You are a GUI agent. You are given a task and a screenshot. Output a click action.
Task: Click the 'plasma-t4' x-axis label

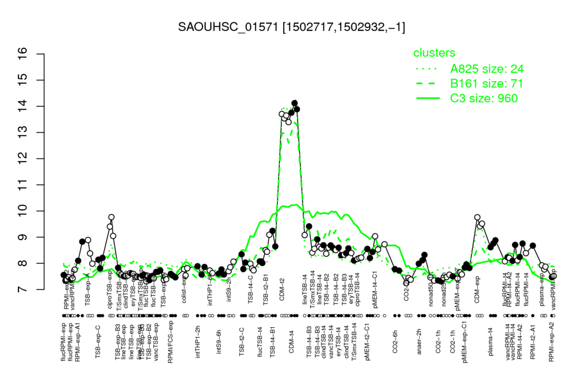point(490,341)
